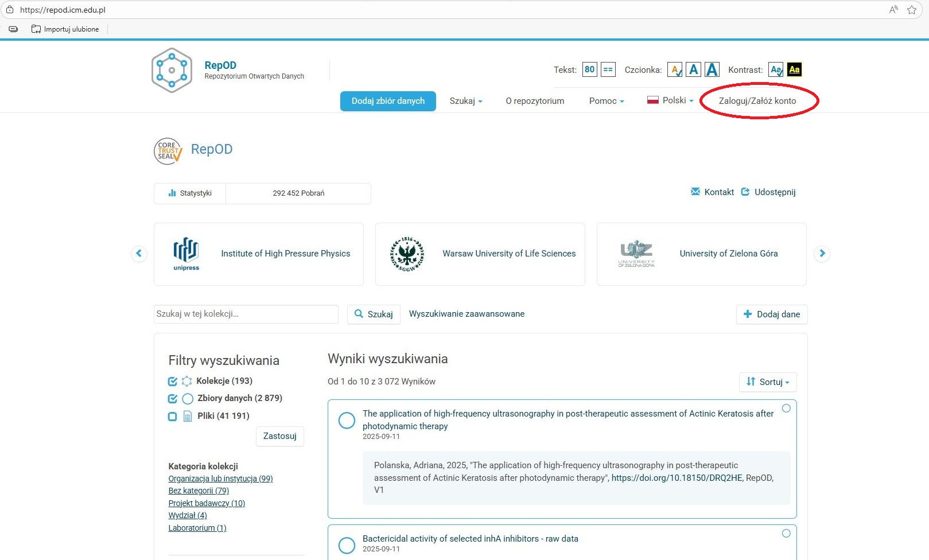
Task: Click the Szukaj w tej kolekcji field
Action: pyautogui.click(x=246, y=314)
